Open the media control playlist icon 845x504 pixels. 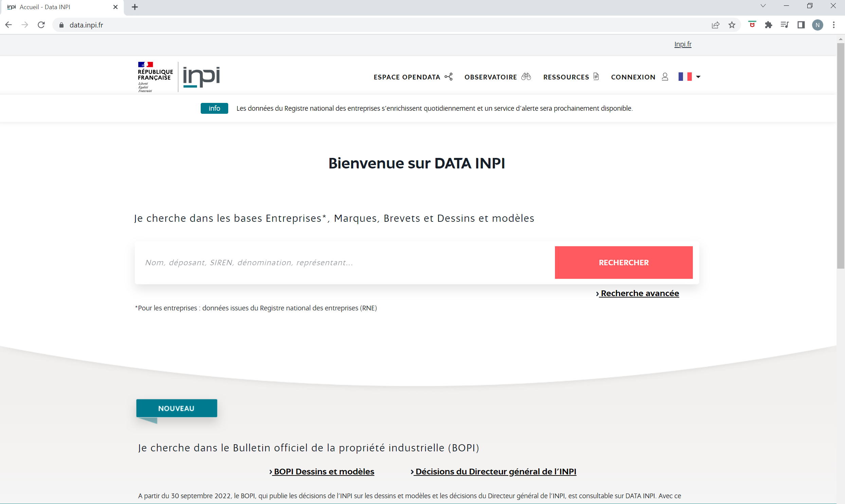coord(785,25)
